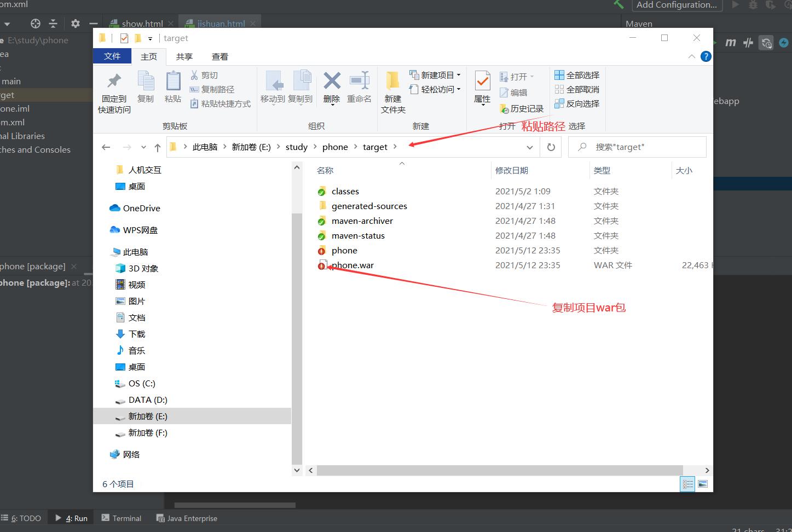Click the 此电脑 breadcrumb in address bar

(x=205, y=147)
